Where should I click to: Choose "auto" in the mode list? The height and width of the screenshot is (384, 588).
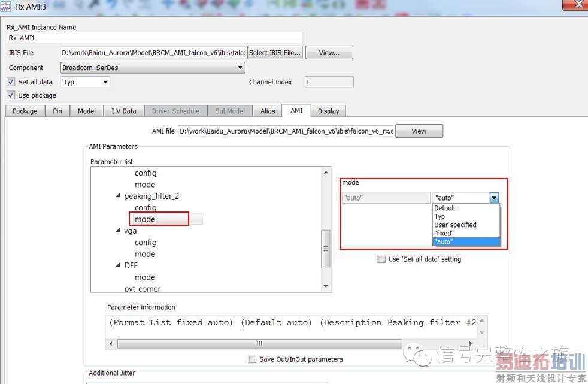pos(466,241)
